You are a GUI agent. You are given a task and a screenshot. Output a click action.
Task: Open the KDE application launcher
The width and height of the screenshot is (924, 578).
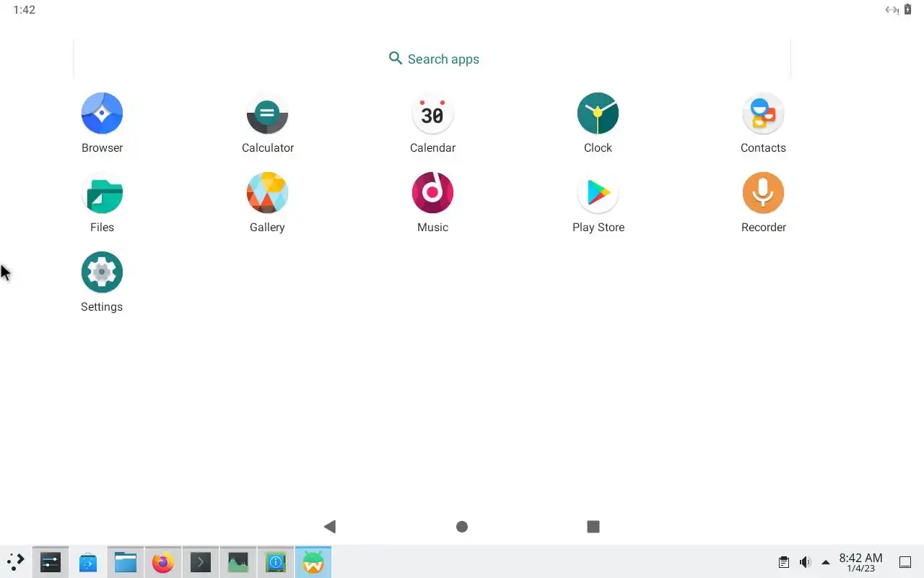(x=15, y=561)
